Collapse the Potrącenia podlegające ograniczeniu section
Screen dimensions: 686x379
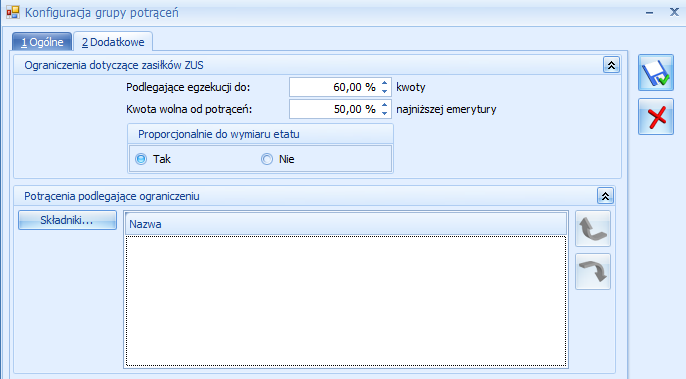[x=605, y=196]
